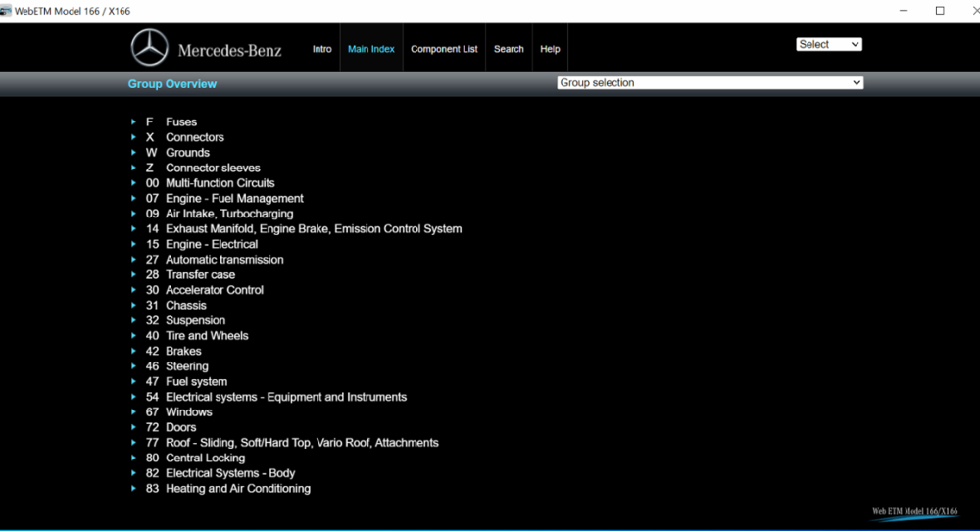Select Heating and Air Conditioning group
Image resolution: width=980 pixels, height=531 pixels.
pos(238,489)
